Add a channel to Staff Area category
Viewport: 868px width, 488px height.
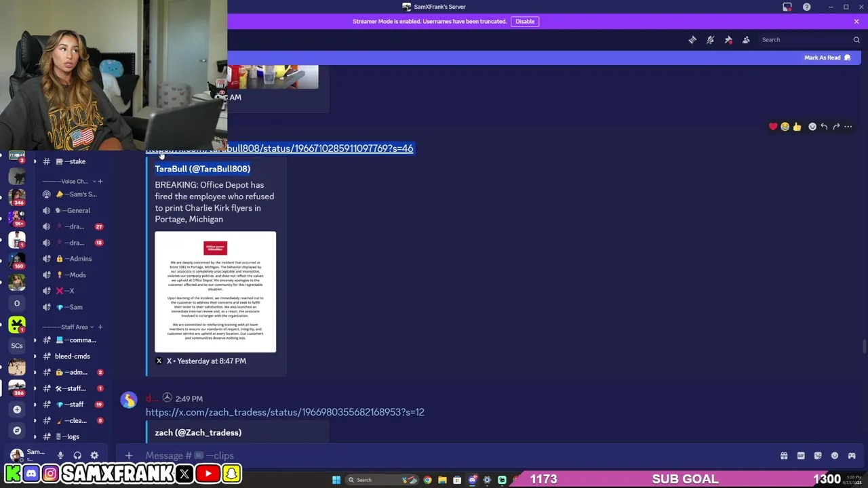pos(100,327)
